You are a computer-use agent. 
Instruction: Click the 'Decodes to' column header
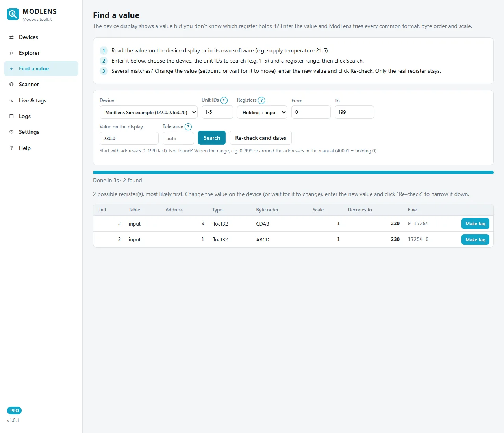click(360, 210)
